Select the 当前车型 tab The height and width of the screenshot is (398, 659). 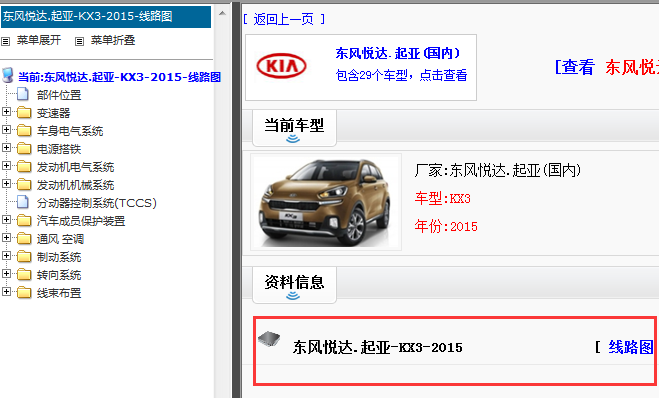tap(294, 128)
